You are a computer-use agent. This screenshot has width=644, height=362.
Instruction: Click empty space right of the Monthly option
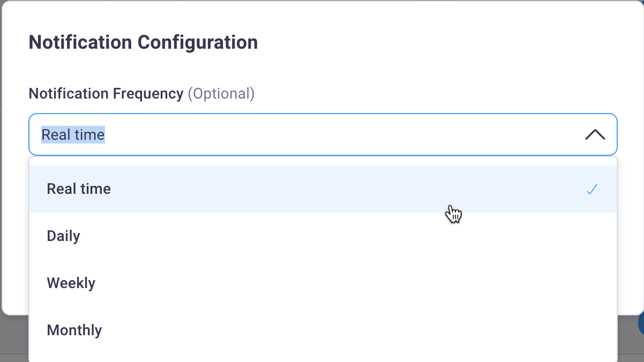coord(375,330)
